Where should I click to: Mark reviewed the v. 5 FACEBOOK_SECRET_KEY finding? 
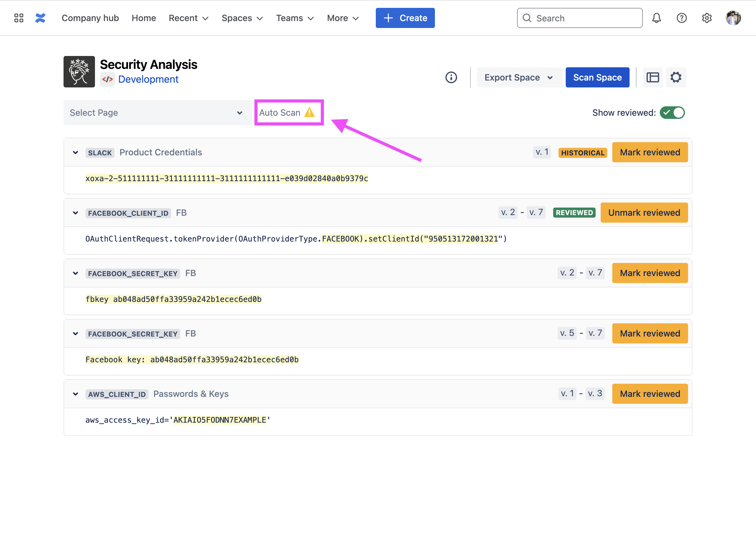coord(650,333)
